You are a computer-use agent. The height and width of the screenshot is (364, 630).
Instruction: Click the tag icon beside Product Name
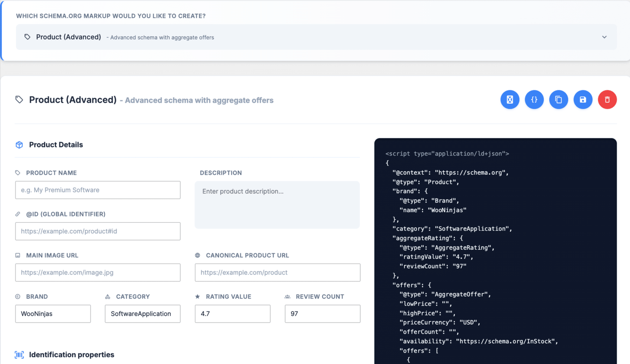point(18,173)
